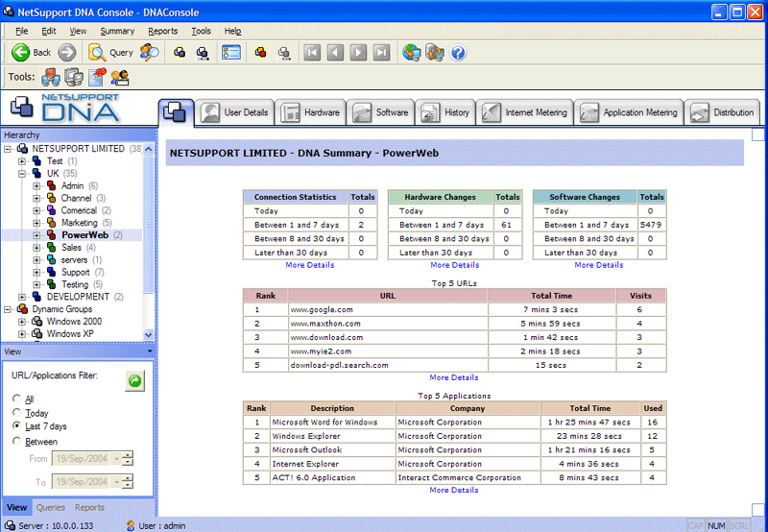Jump to first record button
Viewport: 768px width, 532px height.
[x=312, y=53]
